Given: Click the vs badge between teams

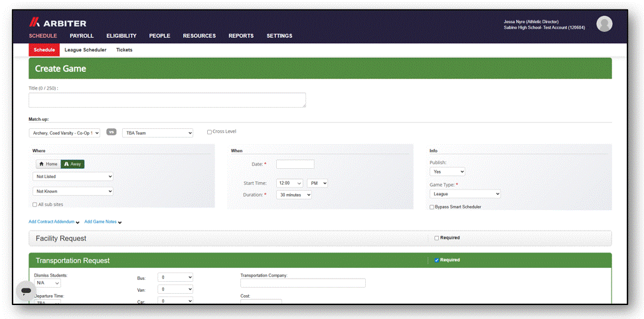Looking at the screenshot, I should tap(112, 132).
